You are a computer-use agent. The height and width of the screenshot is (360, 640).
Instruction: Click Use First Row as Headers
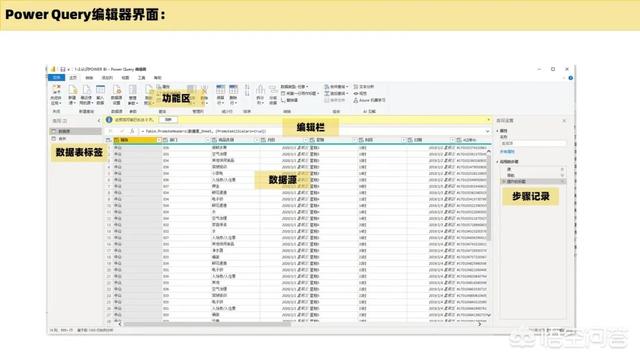point(300,93)
